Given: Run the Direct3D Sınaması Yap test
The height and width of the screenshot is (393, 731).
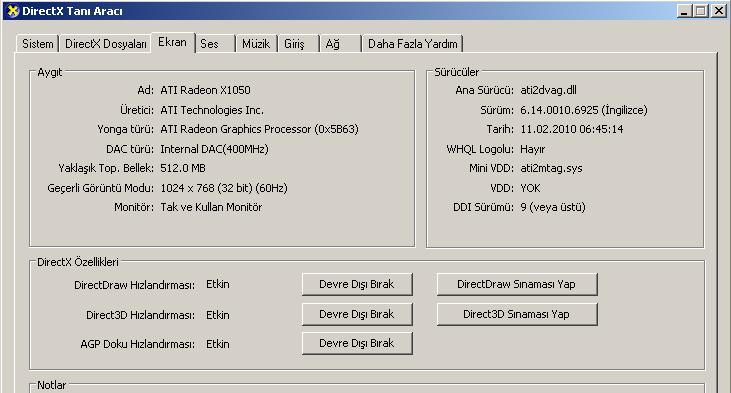Looking at the screenshot, I should (517, 314).
